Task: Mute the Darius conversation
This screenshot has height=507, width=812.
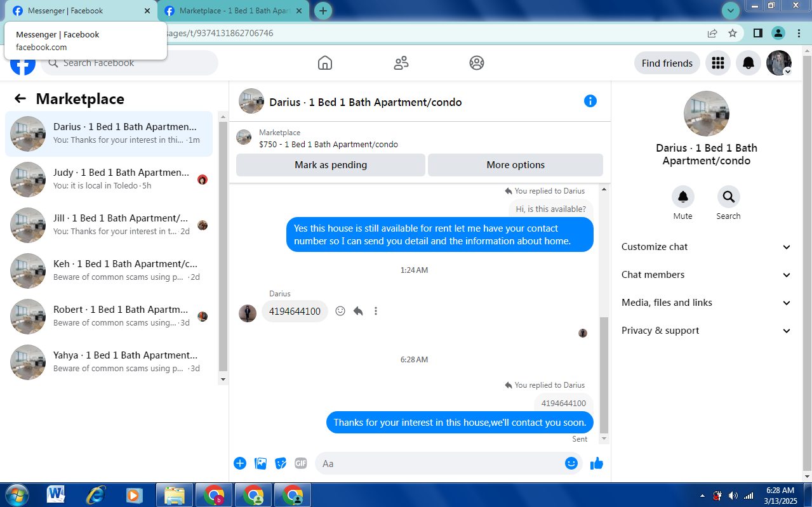Action: (683, 197)
